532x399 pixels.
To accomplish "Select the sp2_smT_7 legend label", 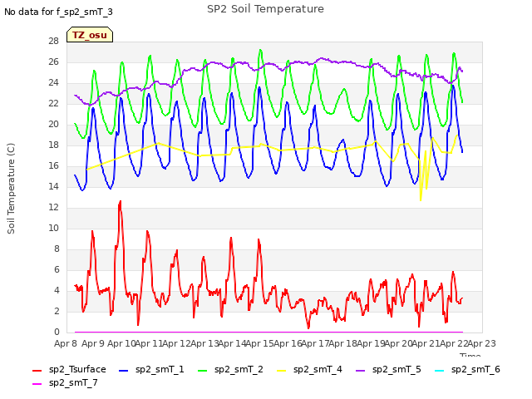I will pyautogui.click(x=73, y=382).
